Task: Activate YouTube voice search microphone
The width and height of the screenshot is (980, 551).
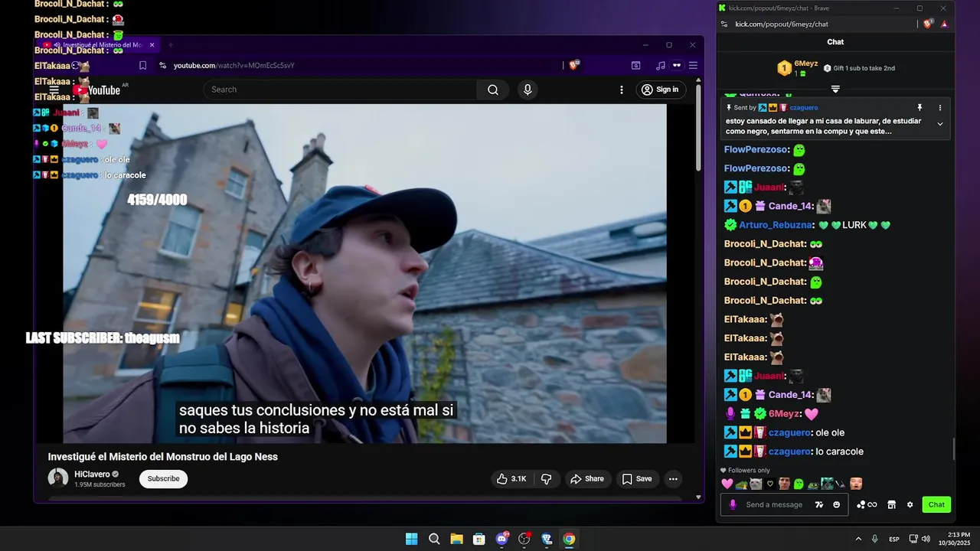Action: coord(528,90)
